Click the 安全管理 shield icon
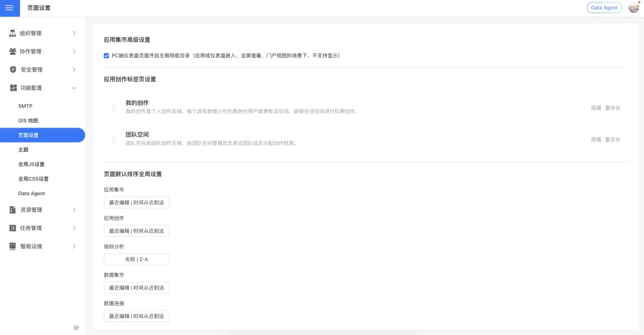This screenshot has width=644, height=335. pos(13,69)
